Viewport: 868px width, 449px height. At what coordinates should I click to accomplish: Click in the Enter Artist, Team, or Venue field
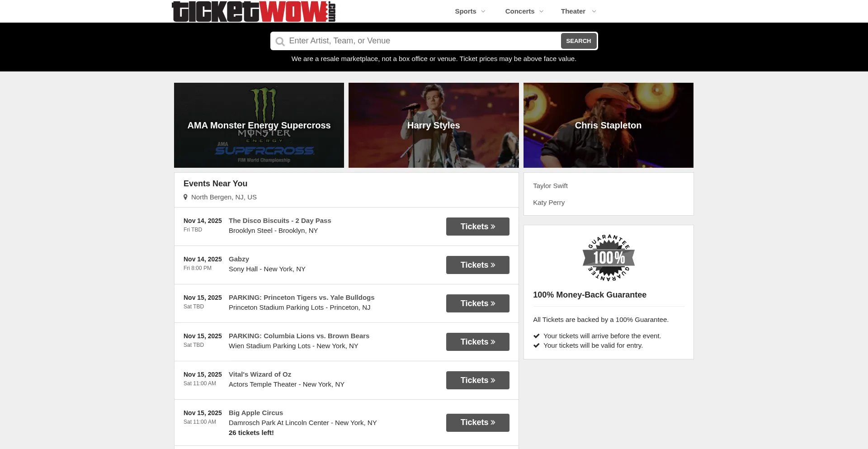click(x=424, y=41)
